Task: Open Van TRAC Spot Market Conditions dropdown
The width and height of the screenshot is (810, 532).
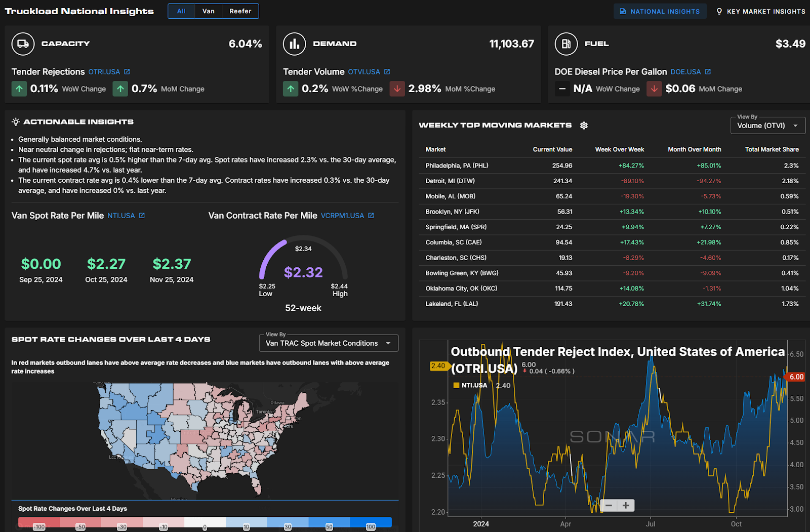Action: tap(329, 343)
